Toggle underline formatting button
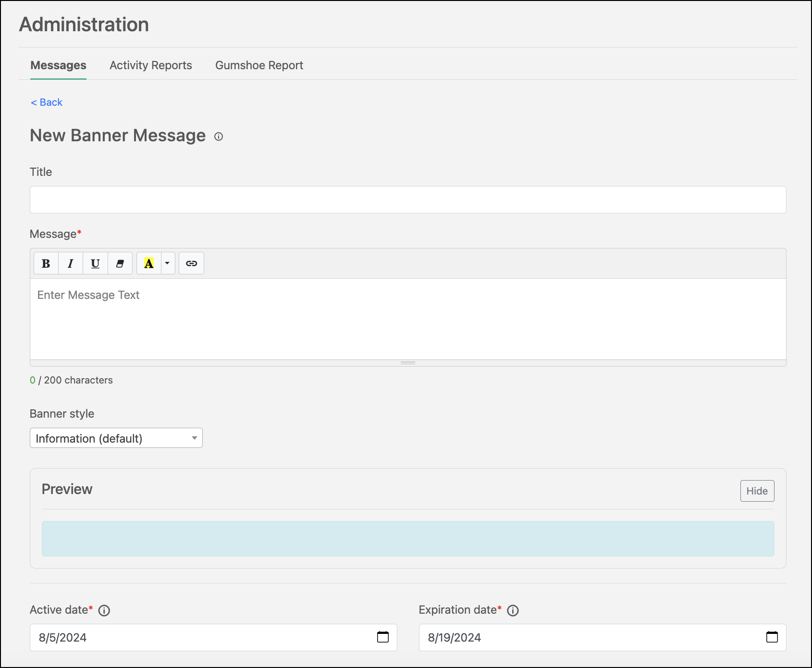The width and height of the screenshot is (812, 668). pyautogui.click(x=95, y=263)
